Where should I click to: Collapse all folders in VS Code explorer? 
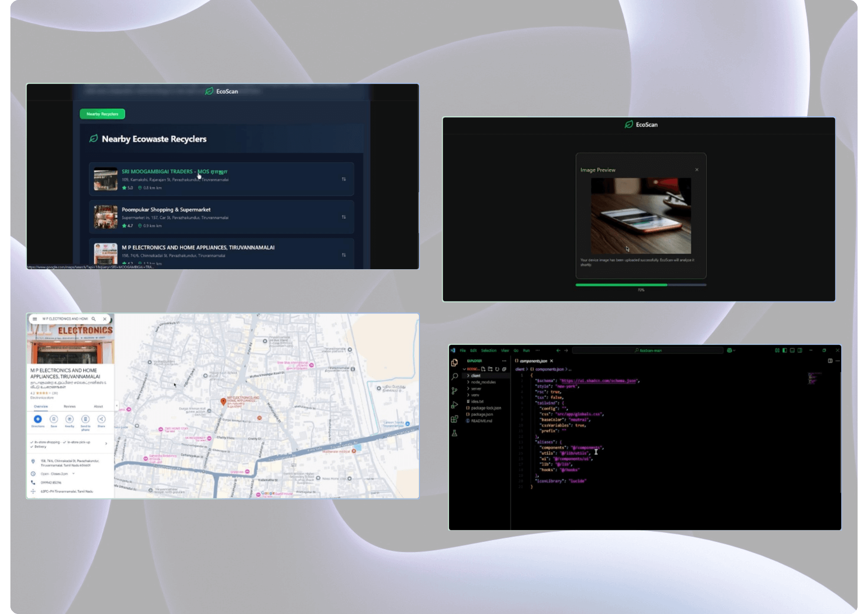coord(504,369)
